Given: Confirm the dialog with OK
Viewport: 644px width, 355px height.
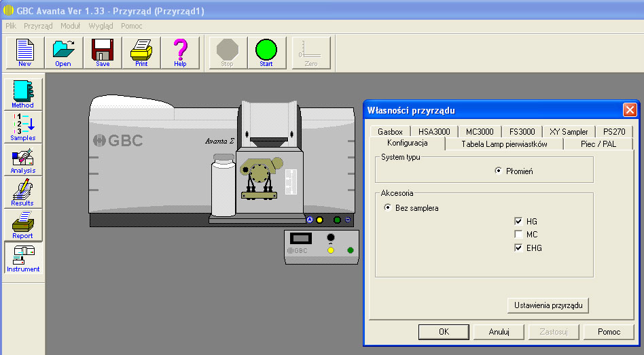Looking at the screenshot, I should coord(444,332).
